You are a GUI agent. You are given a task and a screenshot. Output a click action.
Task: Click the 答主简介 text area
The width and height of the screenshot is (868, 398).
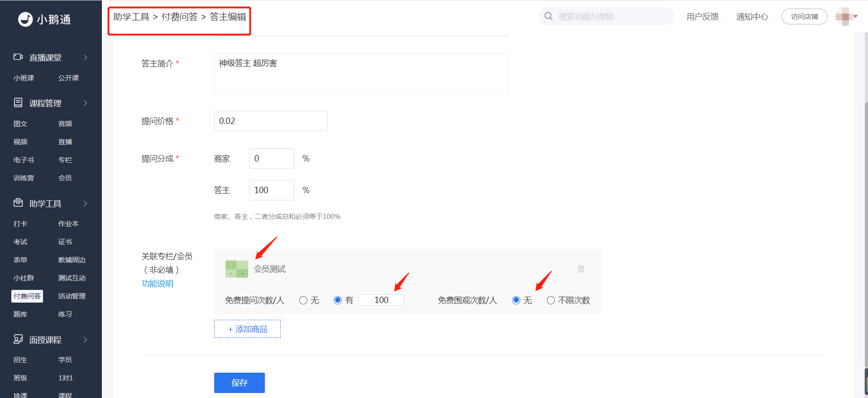[361, 74]
